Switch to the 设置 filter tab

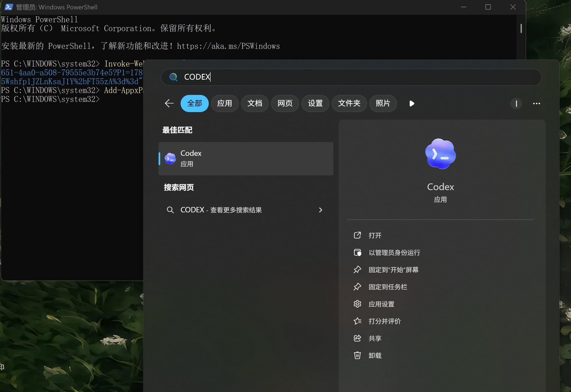click(x=315, y=103)
